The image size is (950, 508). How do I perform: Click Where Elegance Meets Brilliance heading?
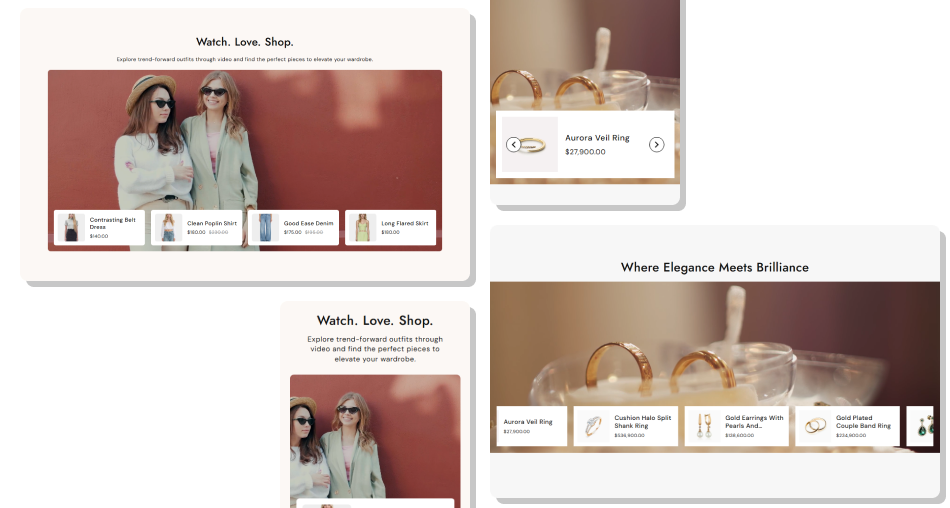pos(715,267)
